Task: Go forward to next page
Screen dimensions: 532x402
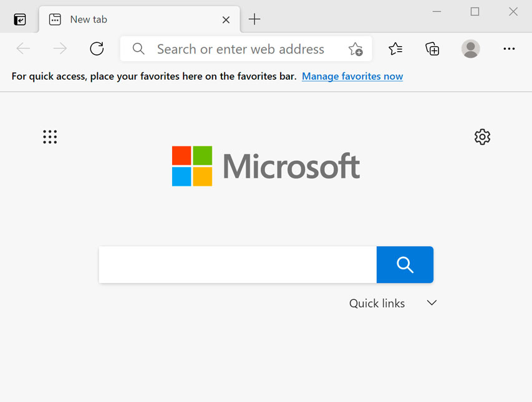Action: tap(59, 49)
